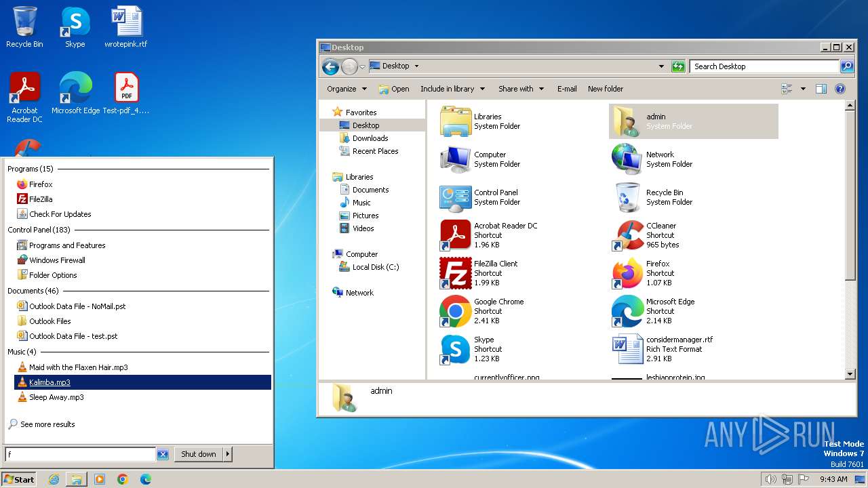Open the Acrobat Reader DC desktop shortcut
The height and width of the screenshot is (488, 868).
click(24, 98)
